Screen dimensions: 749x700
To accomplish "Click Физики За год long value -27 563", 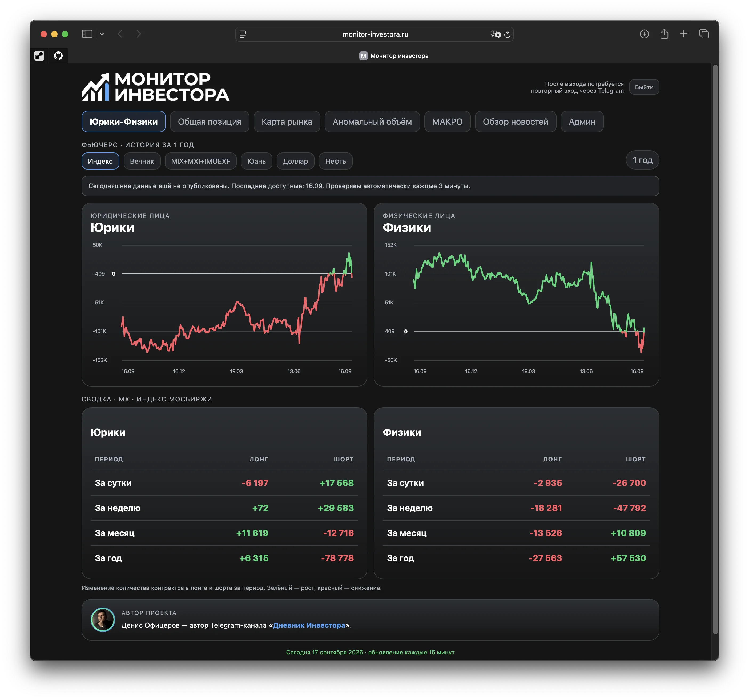I will (x=545, y=558).
